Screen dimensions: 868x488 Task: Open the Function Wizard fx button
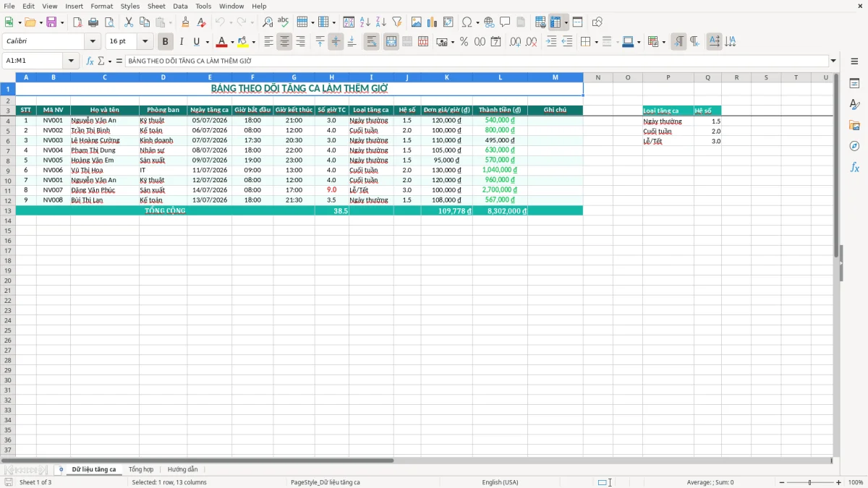coord(90,61)
